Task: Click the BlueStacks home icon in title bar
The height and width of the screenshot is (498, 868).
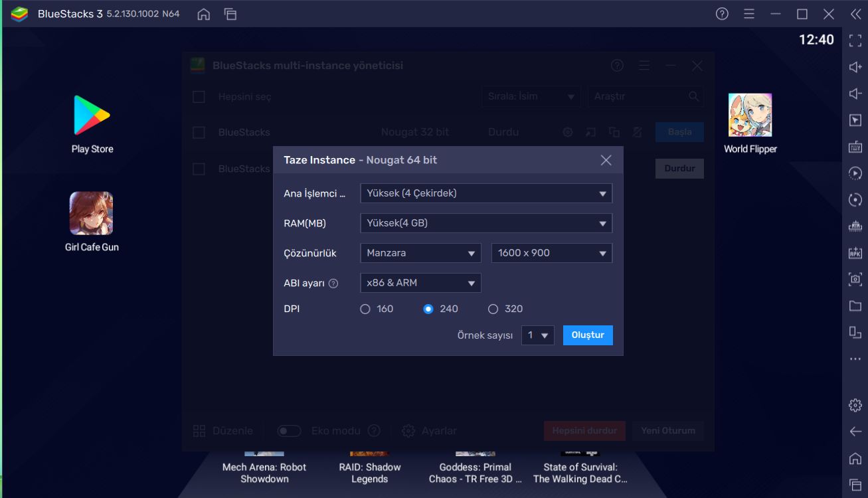Action: point(204,14)
